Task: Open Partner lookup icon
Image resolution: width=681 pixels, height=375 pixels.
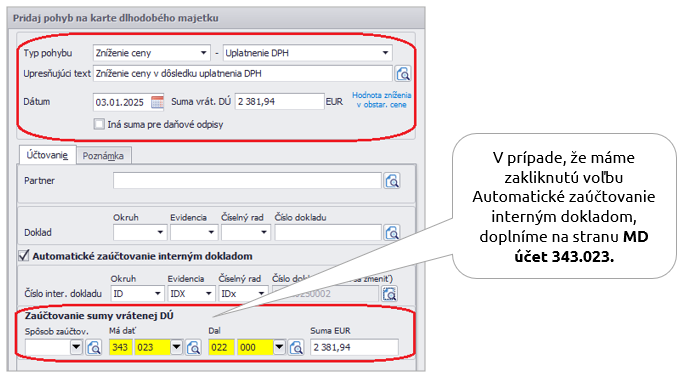Action: (392, 181)
